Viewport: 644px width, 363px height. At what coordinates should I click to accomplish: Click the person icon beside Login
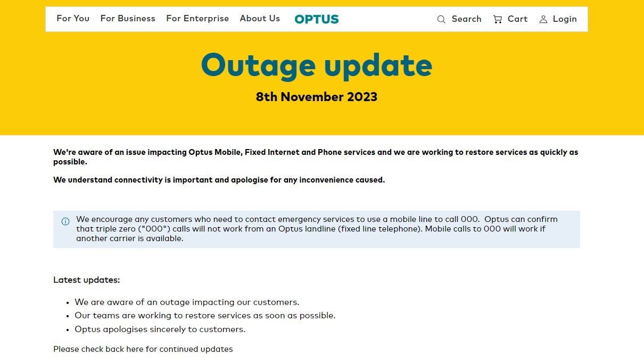point(543,19)
